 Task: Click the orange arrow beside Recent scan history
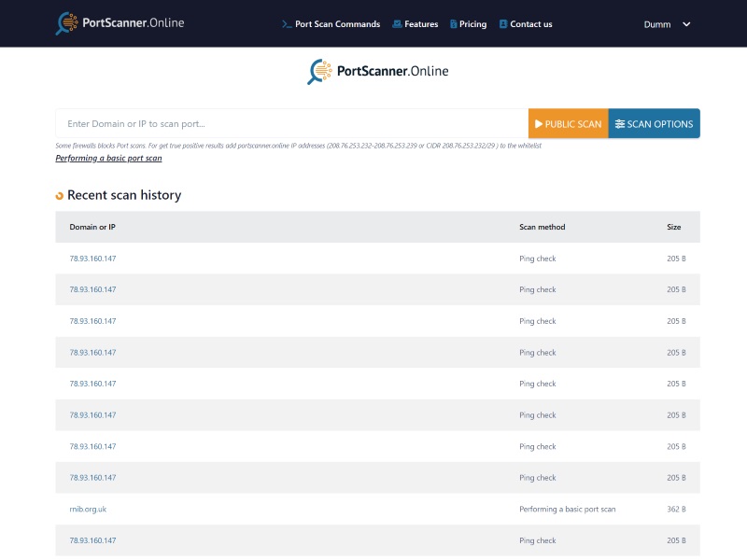(x=60, y=196)
